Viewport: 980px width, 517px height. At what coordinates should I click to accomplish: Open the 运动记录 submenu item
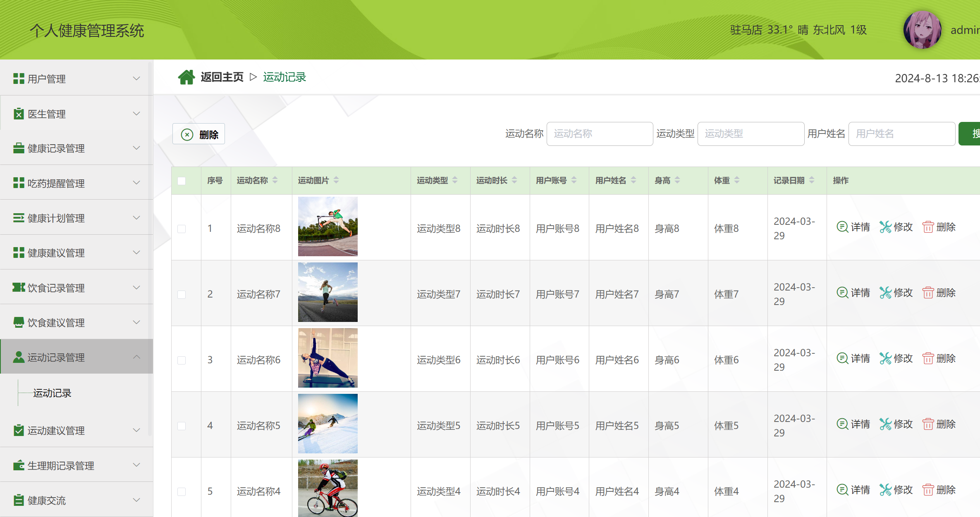pos(52,393)
